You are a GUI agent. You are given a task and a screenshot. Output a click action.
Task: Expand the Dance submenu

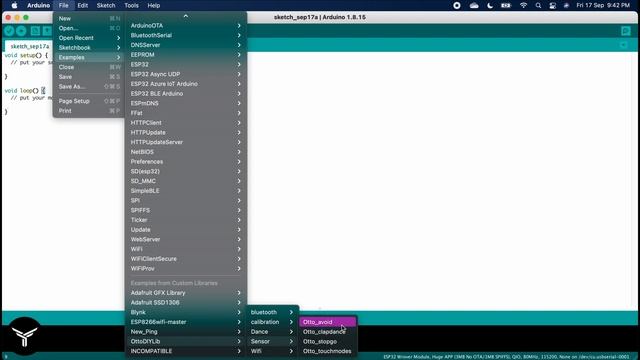click(x=272, y=332)
